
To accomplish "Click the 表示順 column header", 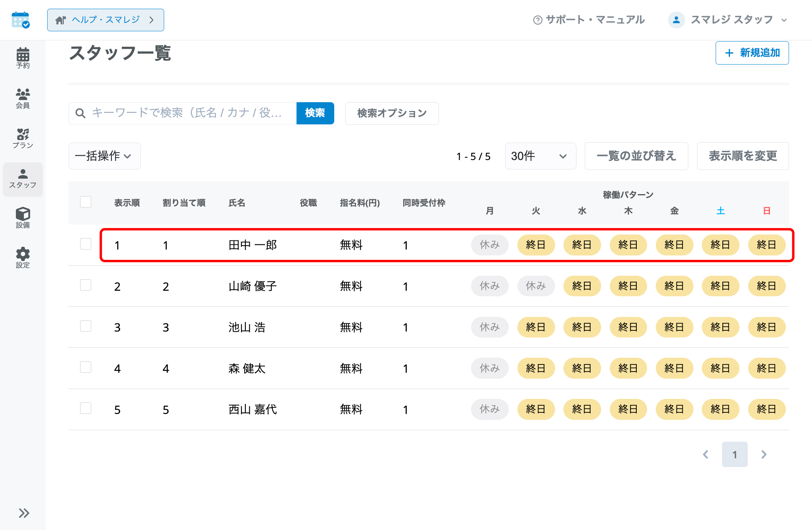I will click(x=127, y=203).
